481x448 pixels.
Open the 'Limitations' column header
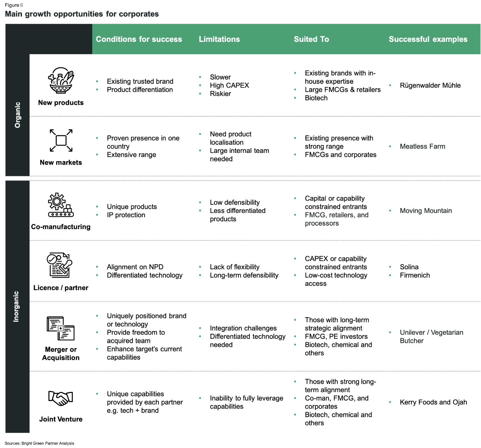click(x=220, y=39)
